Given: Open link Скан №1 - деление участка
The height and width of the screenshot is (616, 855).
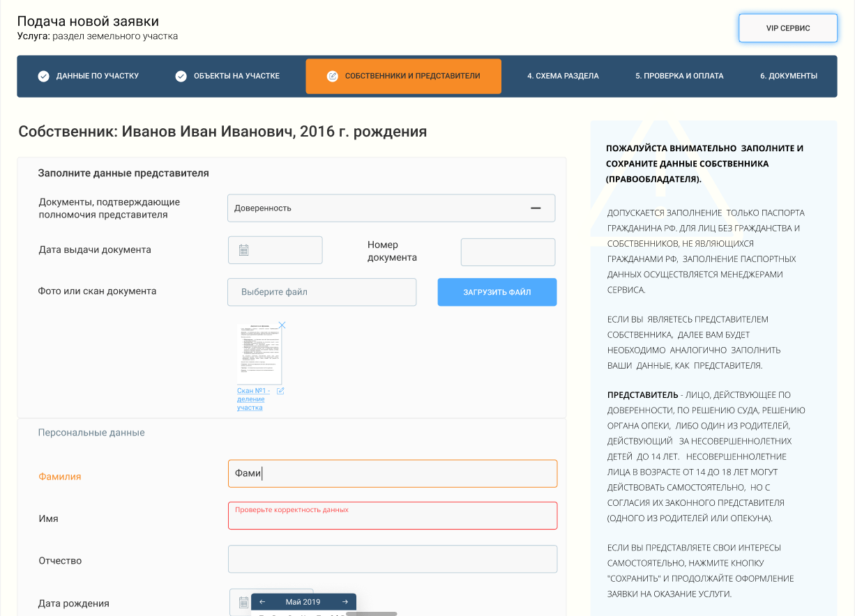Looking at the screenshot, I should 253,399.
